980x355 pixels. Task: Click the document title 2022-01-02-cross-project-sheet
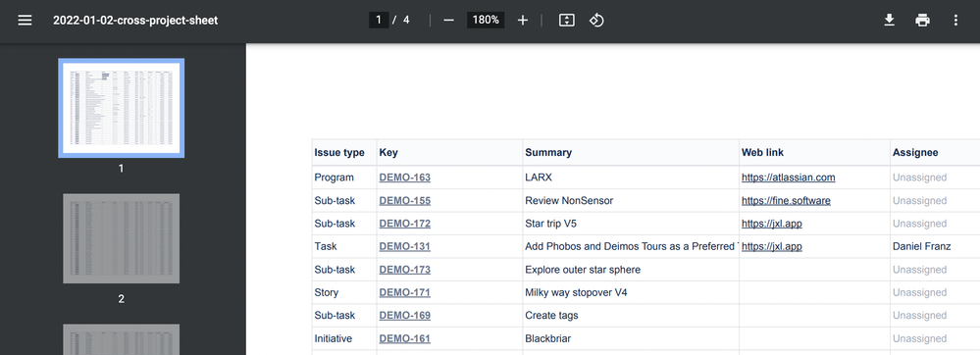135,20
